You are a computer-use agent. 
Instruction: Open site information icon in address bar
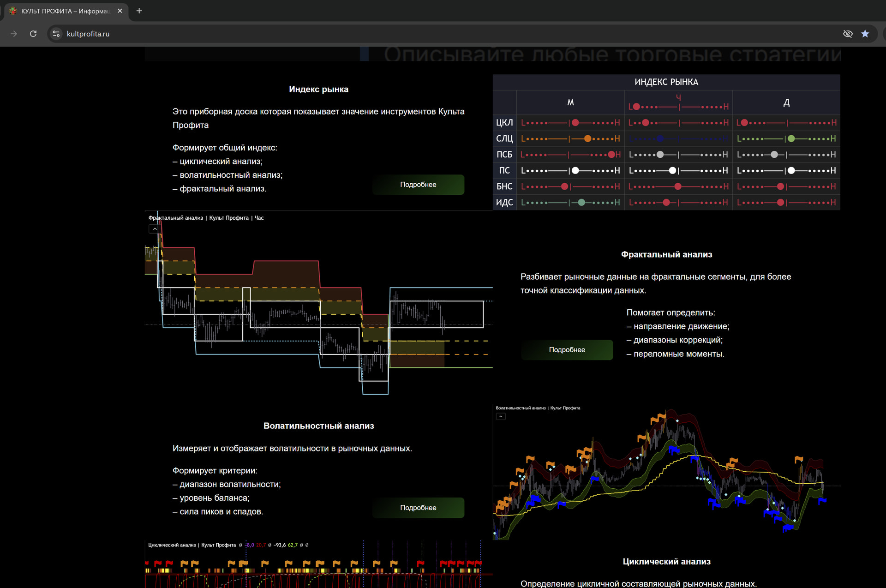point(56,34)
